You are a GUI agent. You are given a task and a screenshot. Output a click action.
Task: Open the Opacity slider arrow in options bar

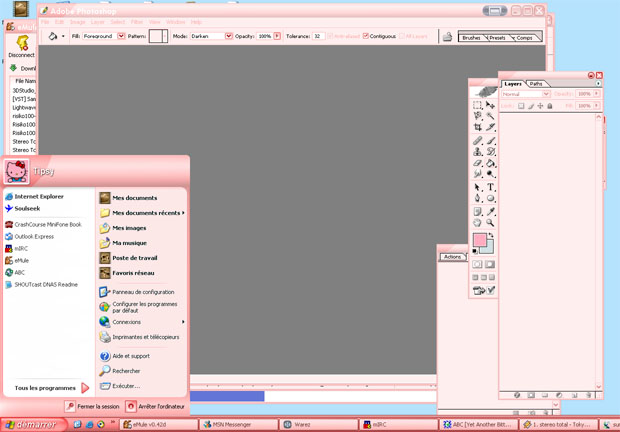coord(277,36)
